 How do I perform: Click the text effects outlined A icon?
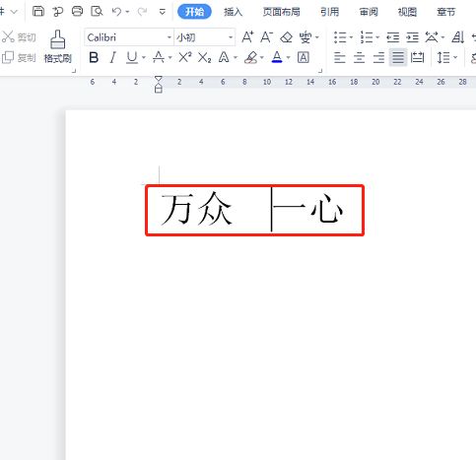pos(224,58)
